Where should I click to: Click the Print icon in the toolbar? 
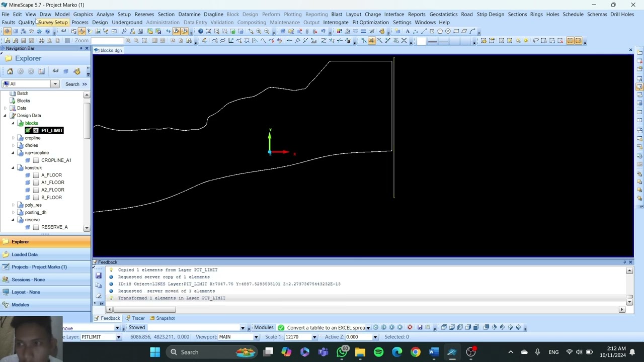click(41, 40)
